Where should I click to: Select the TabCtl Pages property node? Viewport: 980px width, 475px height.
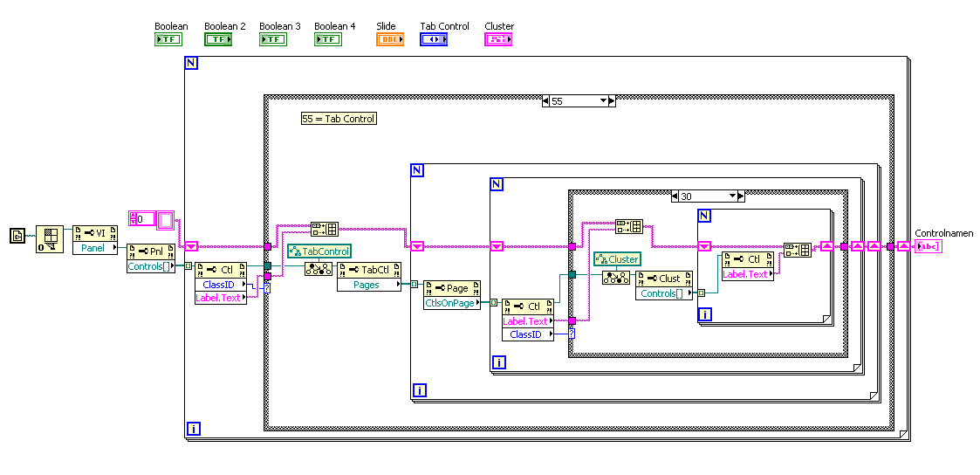pos(369,277)
